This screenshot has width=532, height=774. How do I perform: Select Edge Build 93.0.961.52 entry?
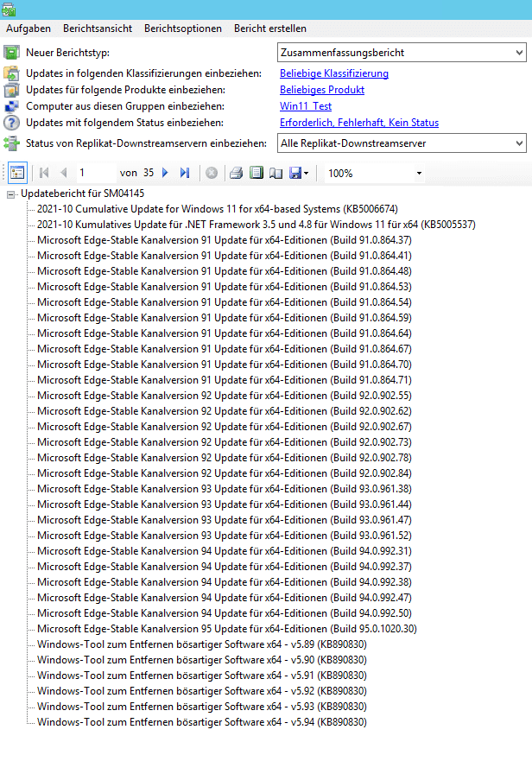224,536
